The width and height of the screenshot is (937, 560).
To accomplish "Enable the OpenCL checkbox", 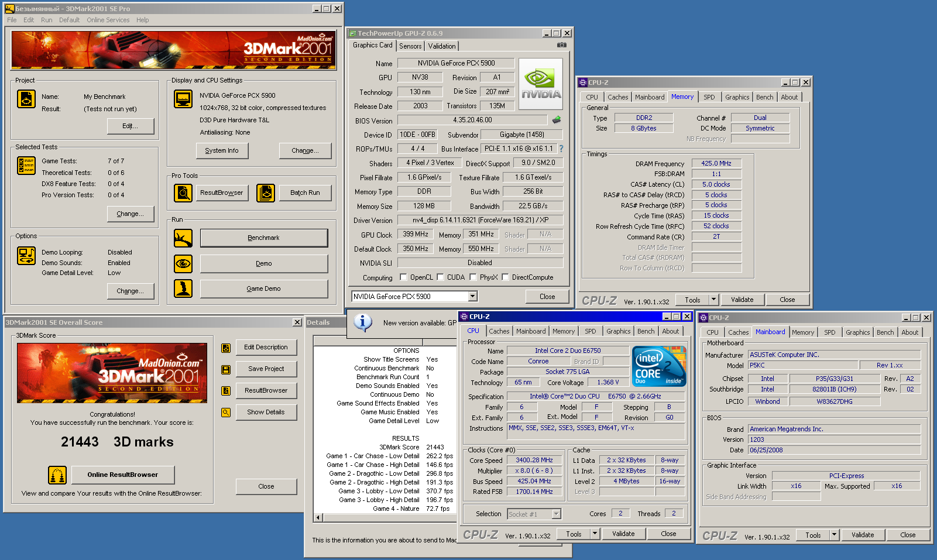I will tap(403, 277).
